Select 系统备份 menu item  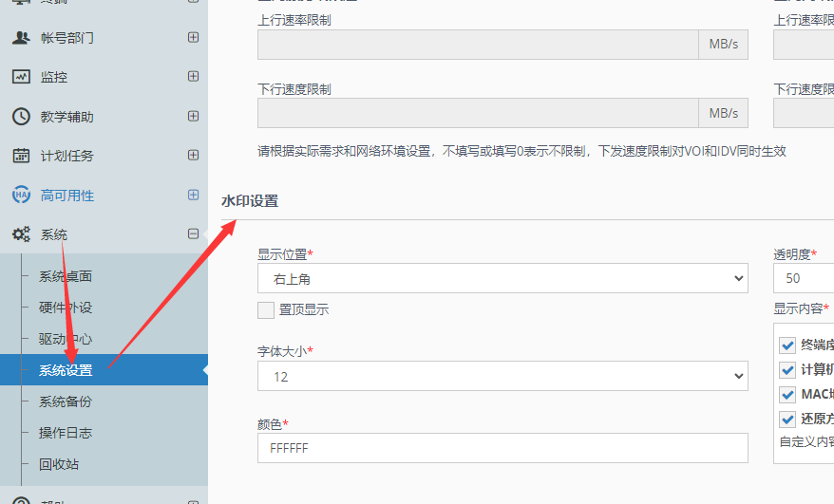click(66, 401)
